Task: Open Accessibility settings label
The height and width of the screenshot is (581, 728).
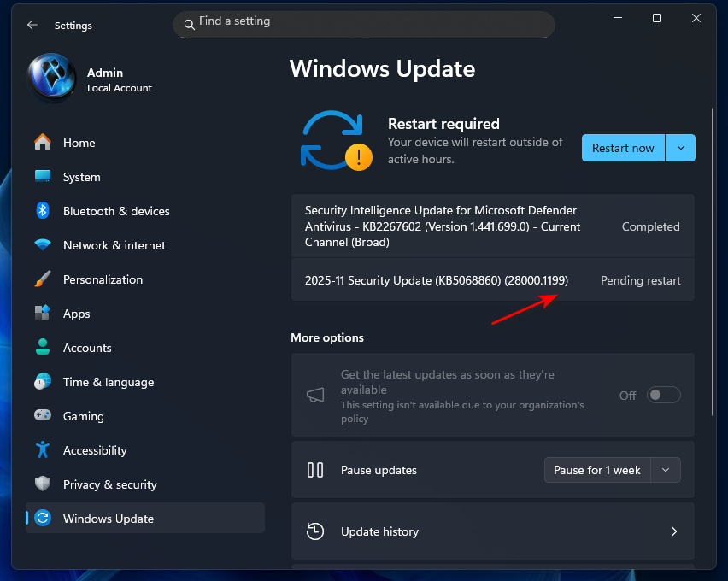Action: (x=95, y=450)
